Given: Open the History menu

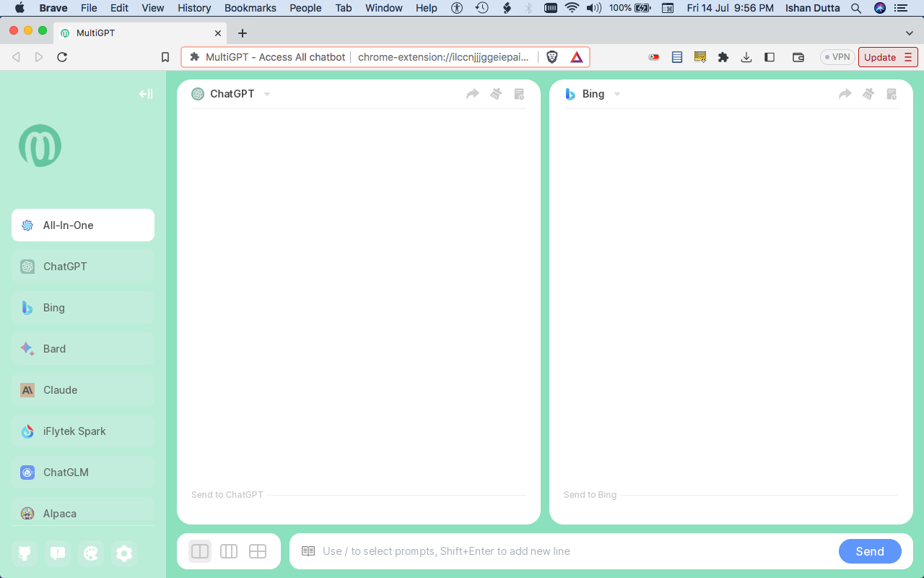Looking at the screenshot, I should click(194, 8).
